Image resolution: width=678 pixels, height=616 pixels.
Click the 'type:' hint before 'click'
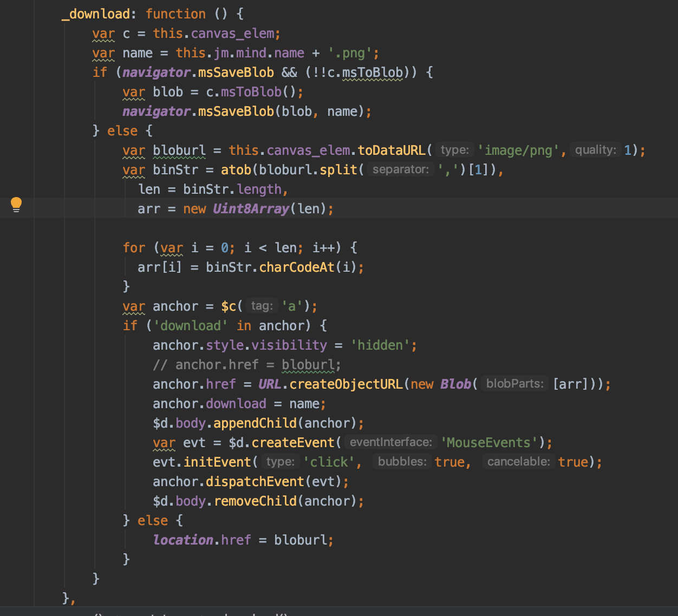[280, 462]
